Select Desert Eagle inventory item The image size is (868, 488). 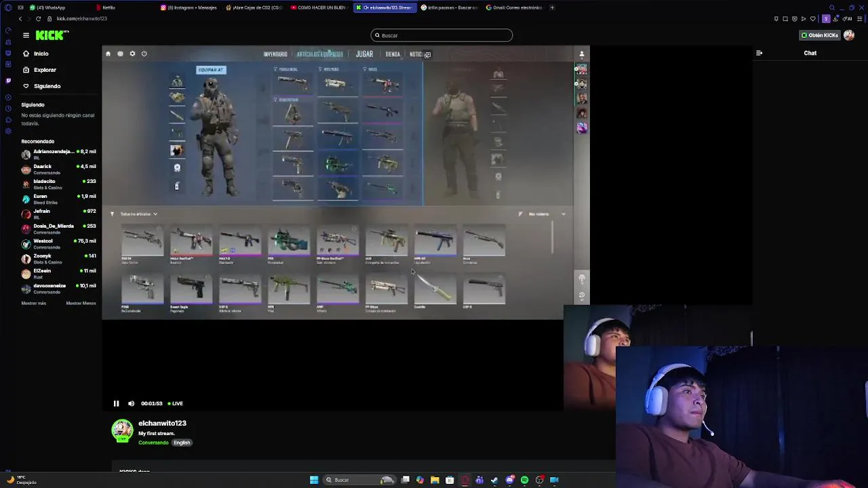[191, 292]
